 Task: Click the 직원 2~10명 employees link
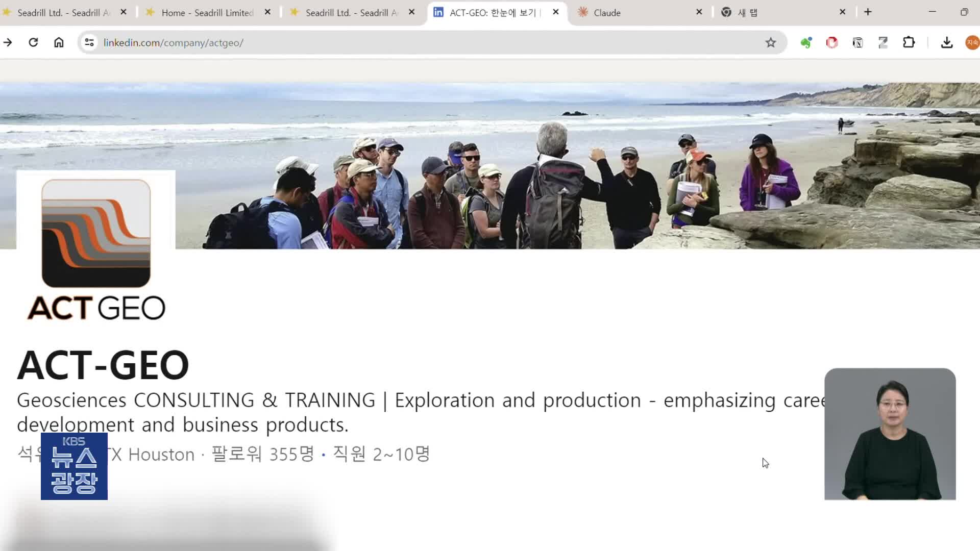tap(382, 454)
